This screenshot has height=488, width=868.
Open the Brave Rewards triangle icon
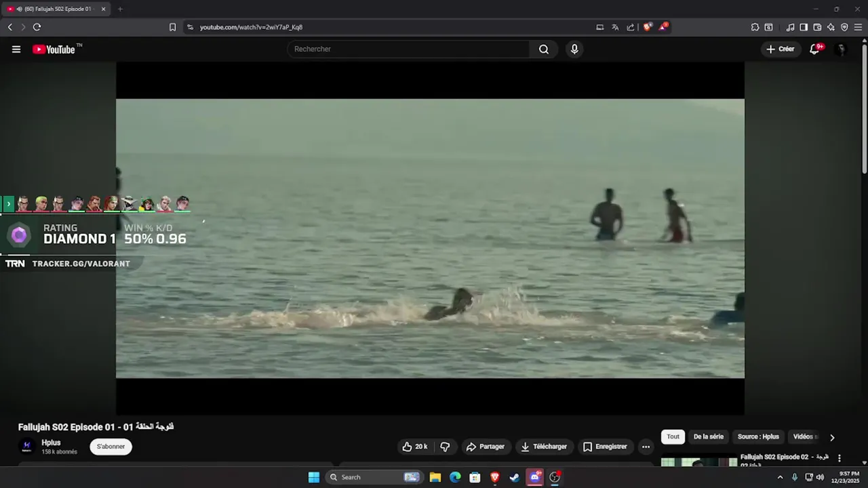[663, 27]
